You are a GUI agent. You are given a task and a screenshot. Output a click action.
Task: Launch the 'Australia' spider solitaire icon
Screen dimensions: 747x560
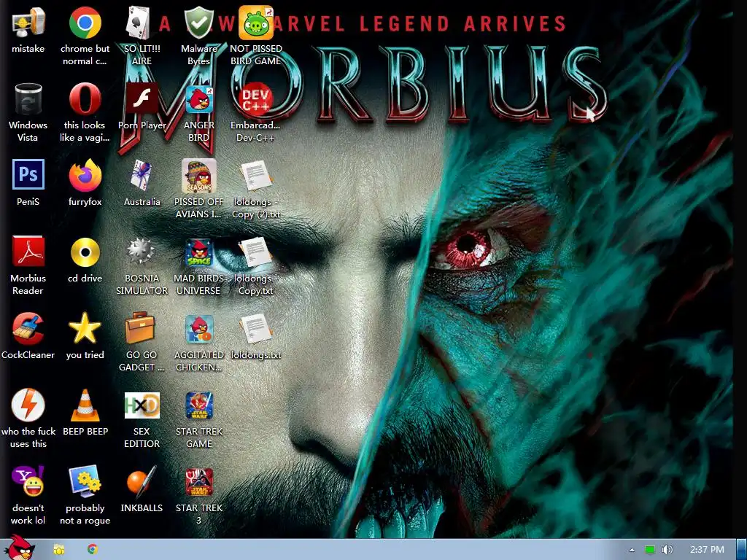tap(142, 176)
